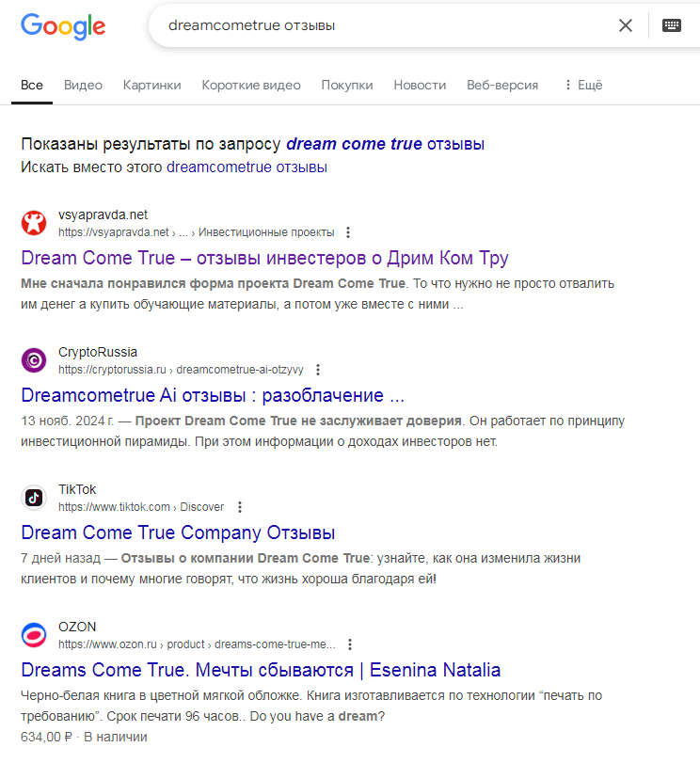This screenshot has width=700, height=763.
Task: Click the price 634,00 ₽ В наличии
Action: tap(84, 737)
